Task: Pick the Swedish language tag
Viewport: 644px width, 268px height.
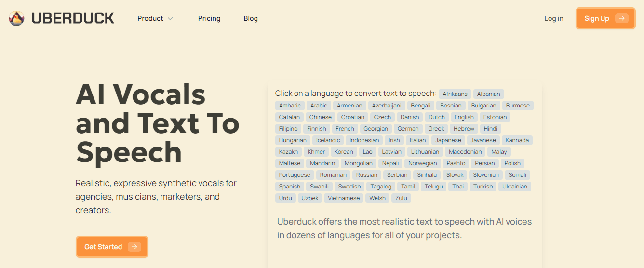Action: click(349, 187)
